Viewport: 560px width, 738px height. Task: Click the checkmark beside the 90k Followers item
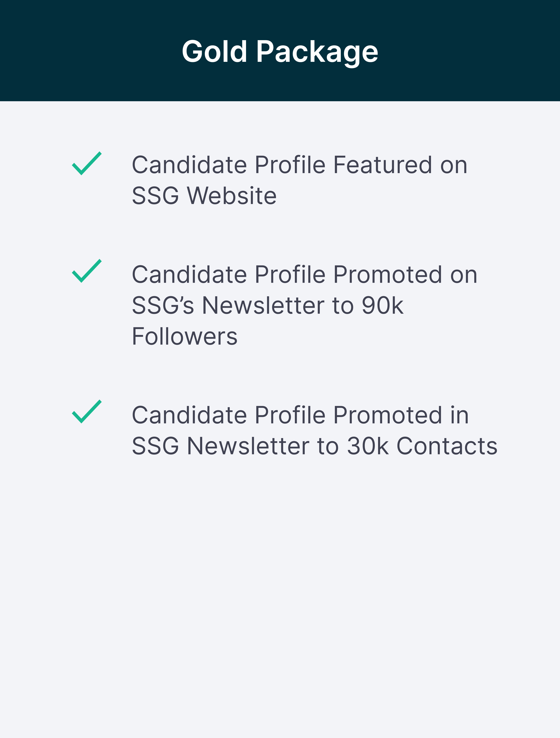87,271
